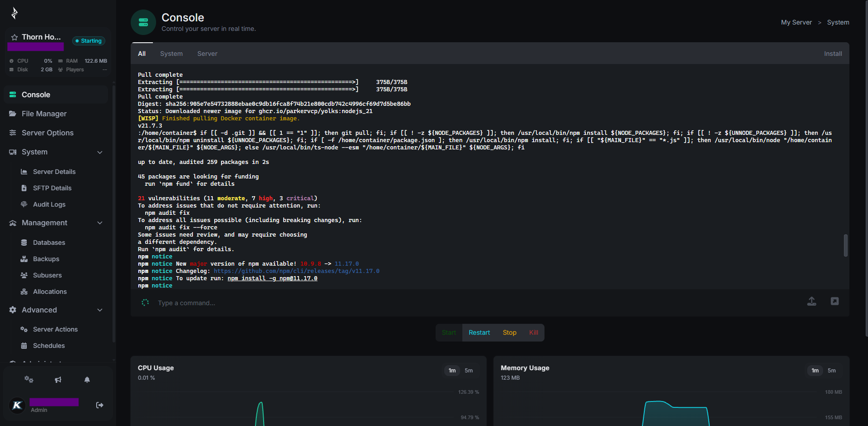This screenshot has height=426, width=868.
Task: Click the panel logo icon at top left
Action: coord(14,13)
